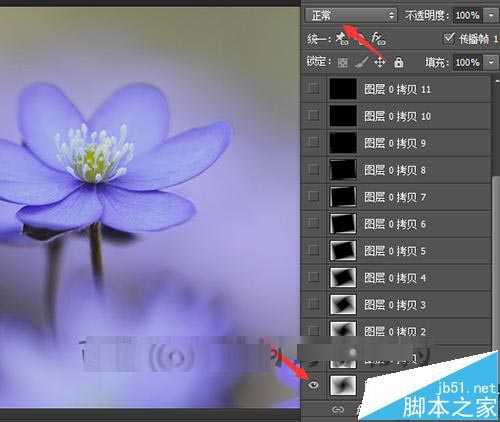Click thumbnail of 图层 0 拷贝 3
500x422 pixels.
[343, 304]
